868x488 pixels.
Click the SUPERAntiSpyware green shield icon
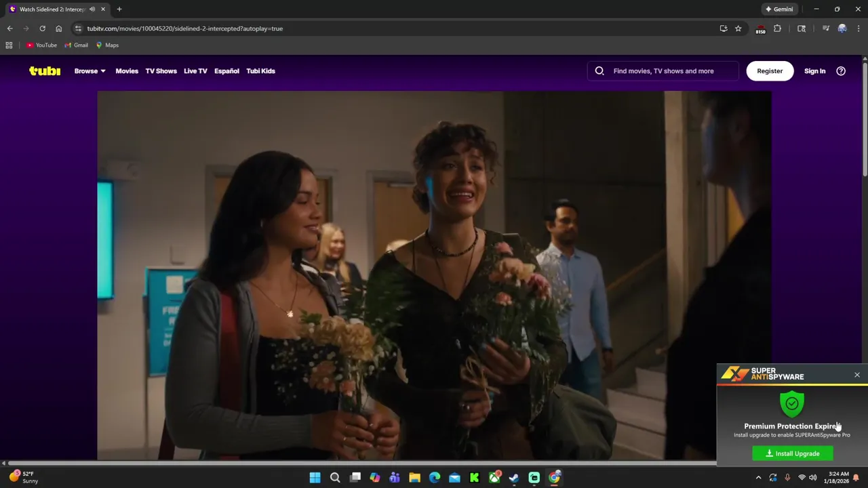tap(792, 404)
